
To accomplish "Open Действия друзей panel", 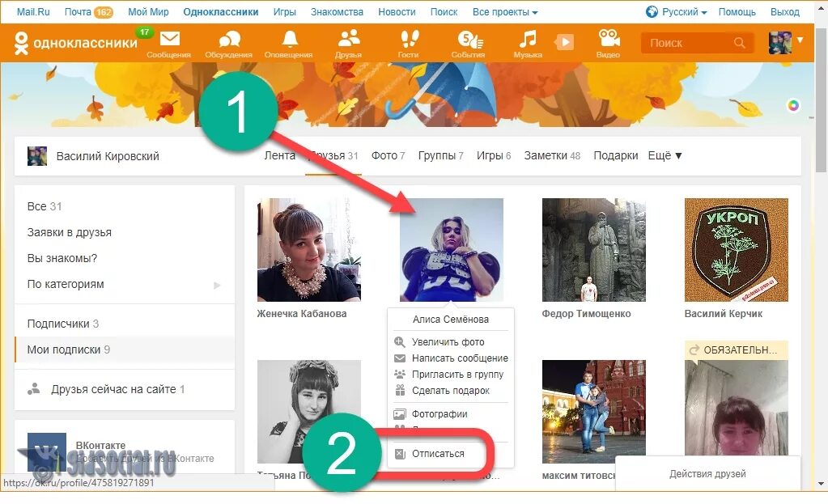I will point(707,474).
